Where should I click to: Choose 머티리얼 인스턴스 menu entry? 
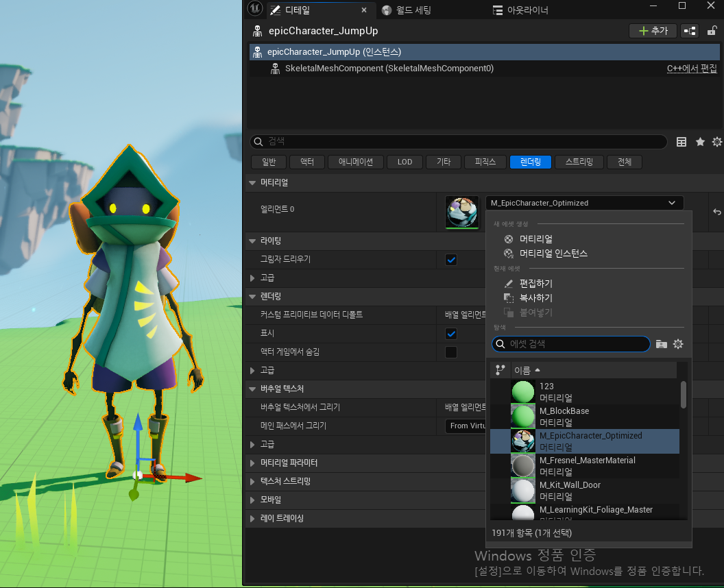(x=553, y=254)
